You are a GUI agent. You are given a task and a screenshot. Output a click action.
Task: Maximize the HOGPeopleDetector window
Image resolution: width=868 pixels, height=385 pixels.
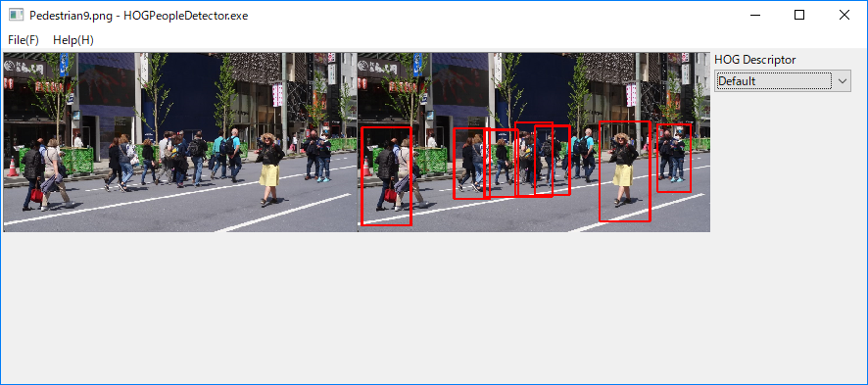click(x=798, y=15)
